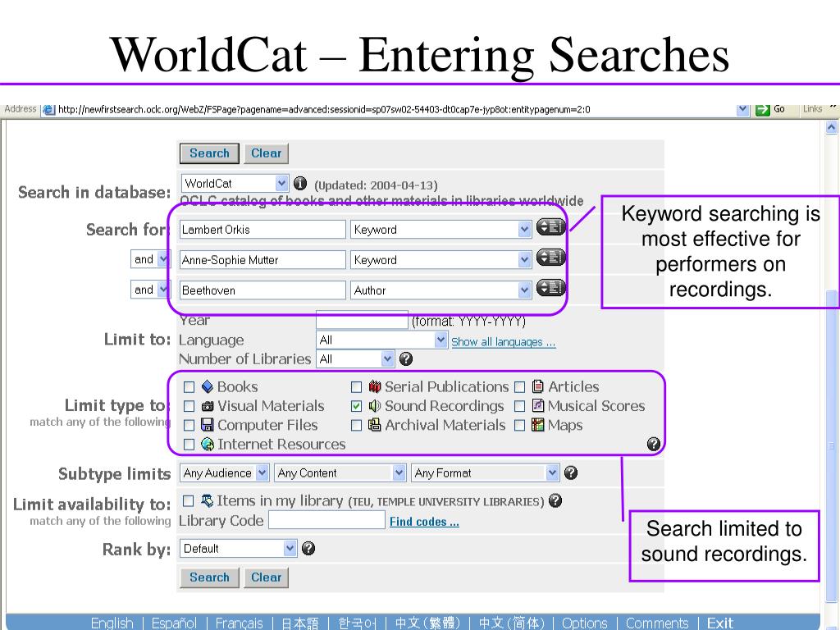Check the Musical Scores checkbox
Screen dimensions: 840x630
[519, 407]
